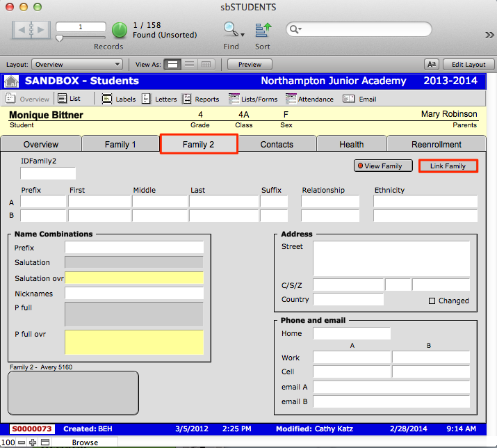Click the Email envelope icon
This screenshot has height=448, width=497.
coord(349,99)
